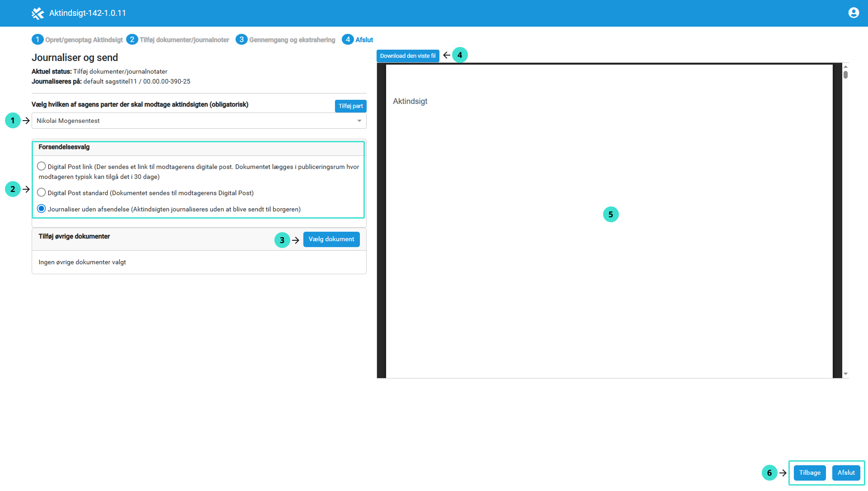Open the user account profile icon
The height and width of the screenshot is (491, 868).
(854, 13)
